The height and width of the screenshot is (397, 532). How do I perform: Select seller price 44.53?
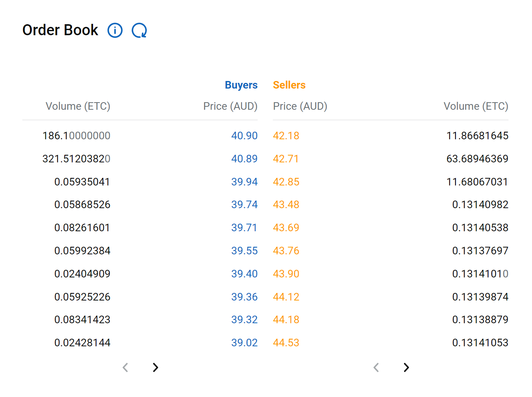pyautogui.click(x=286, y=343)
